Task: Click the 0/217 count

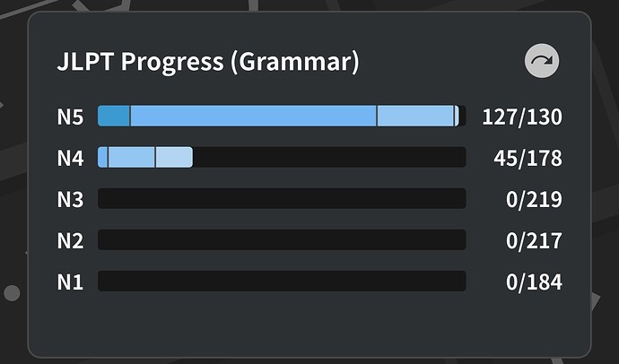Action: click(x=534, y=240)
